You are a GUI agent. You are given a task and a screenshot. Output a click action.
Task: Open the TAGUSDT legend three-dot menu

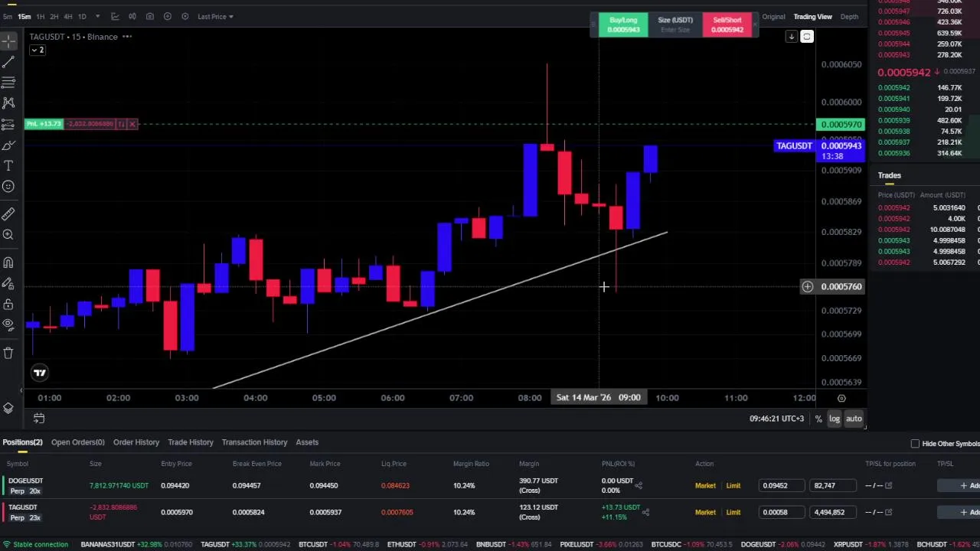(x=127, y=37)
